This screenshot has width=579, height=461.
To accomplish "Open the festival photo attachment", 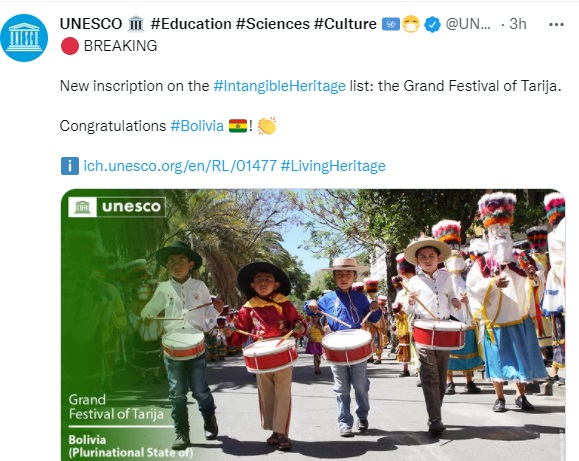I will point(313,325).
